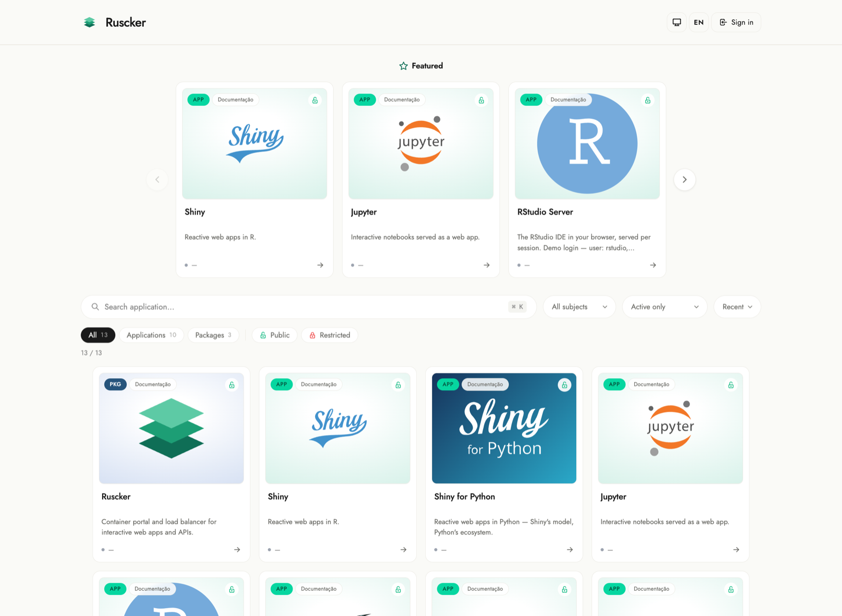Click the PKG badge on Ruscker card
The image size is (842, 616).
point(115,385)
